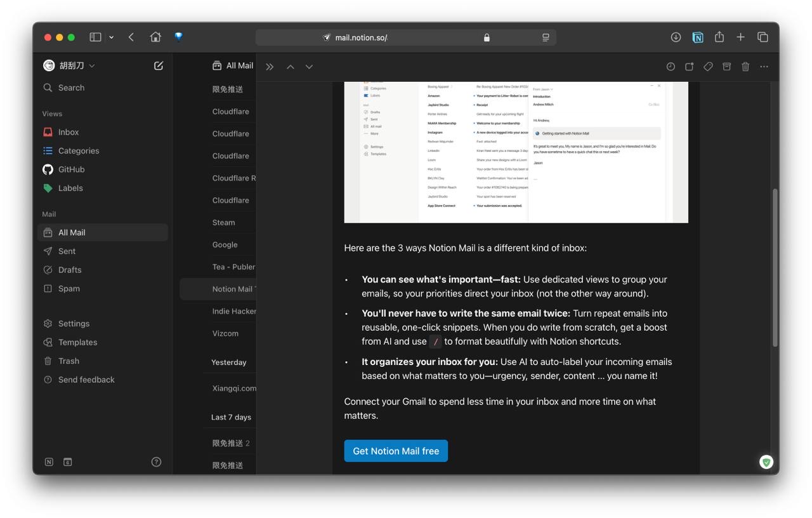Click the email preview screenshot image
The image size is (812, 518).
click(x=516, y=152)
